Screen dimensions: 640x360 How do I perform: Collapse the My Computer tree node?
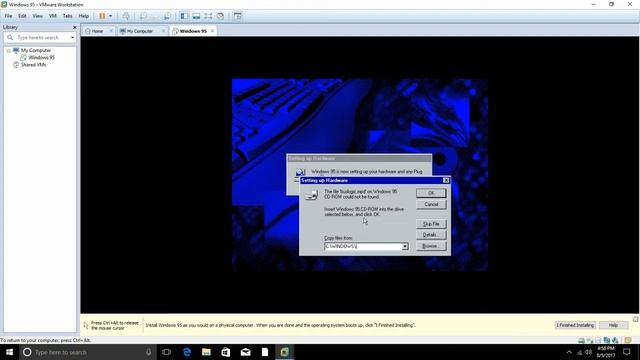pyautogui.click(x=8, y=51)
